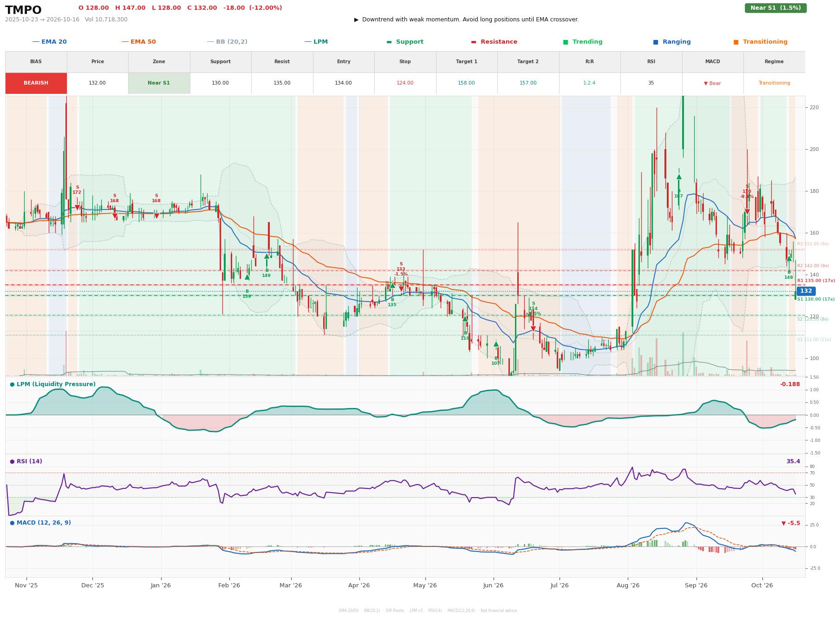Click the Bear MACD down-arrow cell
The image size is (840, 618).
712,83
